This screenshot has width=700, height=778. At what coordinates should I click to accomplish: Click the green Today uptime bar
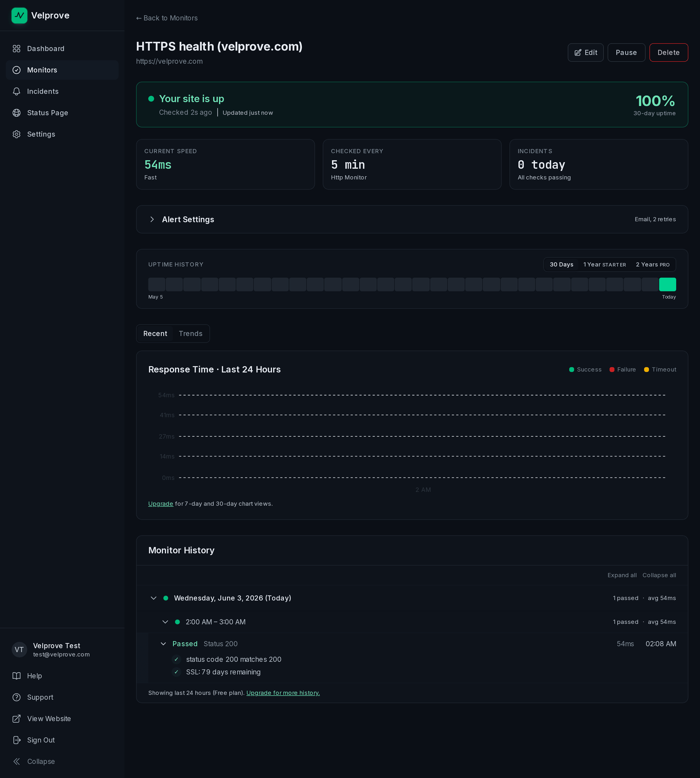[x=667, y=284]
